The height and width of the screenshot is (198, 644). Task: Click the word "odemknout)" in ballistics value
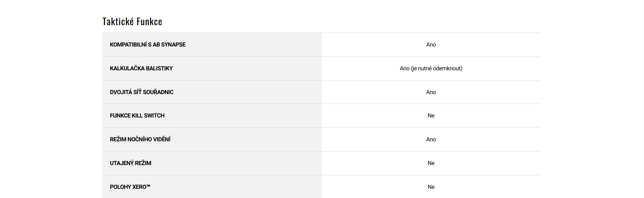[448, 68]
